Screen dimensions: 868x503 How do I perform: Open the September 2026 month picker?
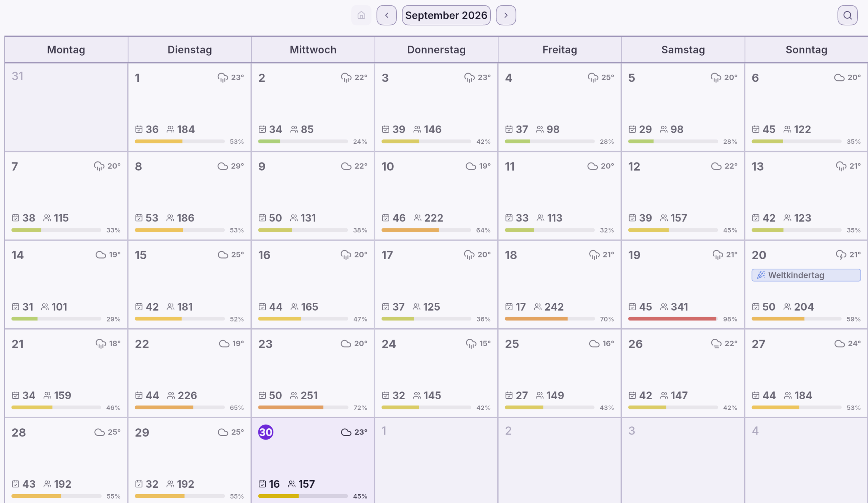446,15
